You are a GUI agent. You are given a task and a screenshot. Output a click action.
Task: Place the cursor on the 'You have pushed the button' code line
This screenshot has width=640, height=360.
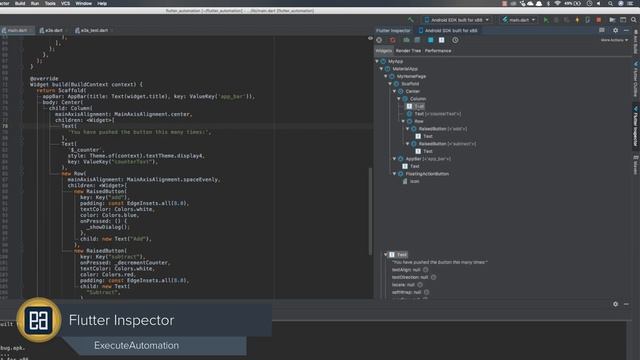pos(140,132)
